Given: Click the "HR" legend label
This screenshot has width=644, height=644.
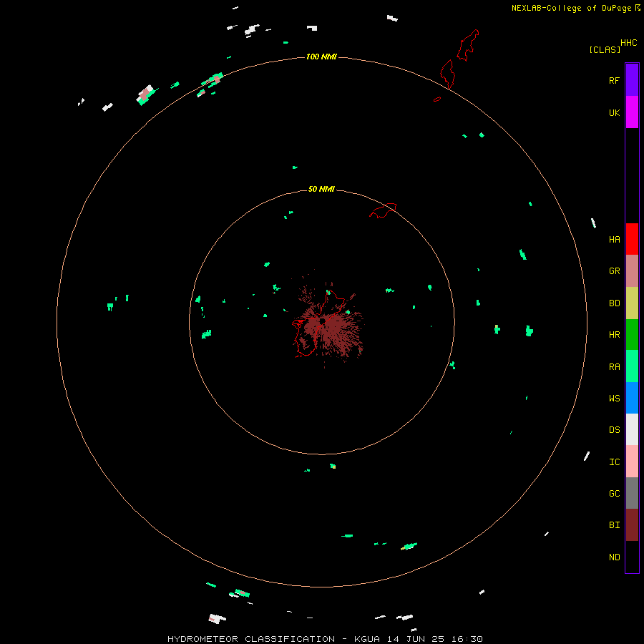Looking at the screenshot, I should [x=615, y=335].
